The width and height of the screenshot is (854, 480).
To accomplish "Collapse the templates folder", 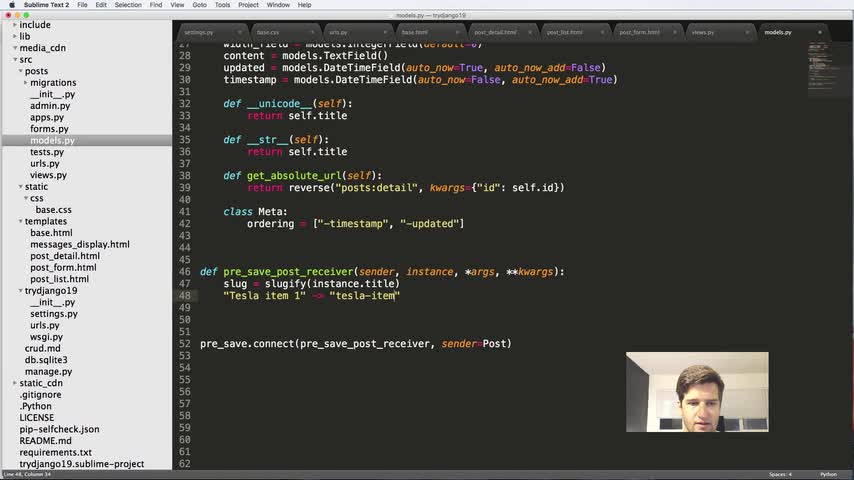I will click(x=20, y=221).
